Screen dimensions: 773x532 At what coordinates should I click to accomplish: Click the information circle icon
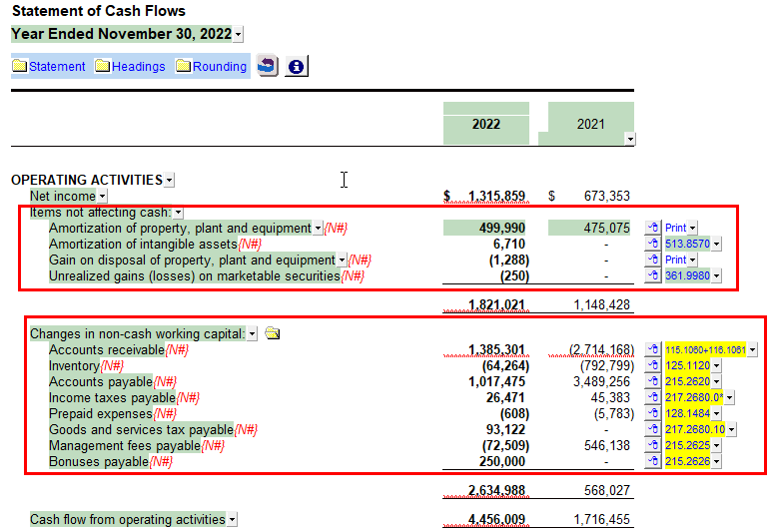tap(296, 66)
